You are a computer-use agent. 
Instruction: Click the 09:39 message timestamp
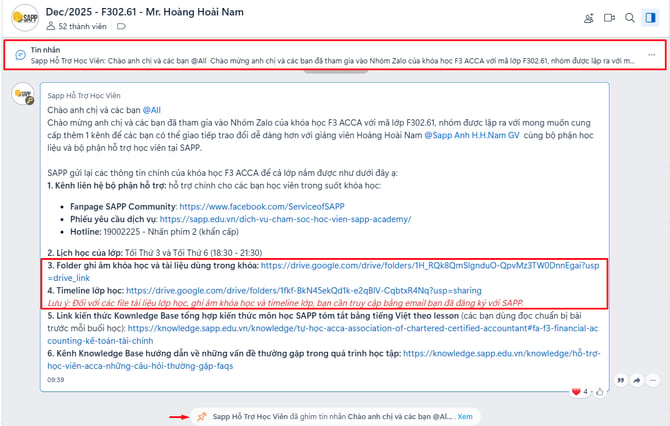tap(56, 380)
